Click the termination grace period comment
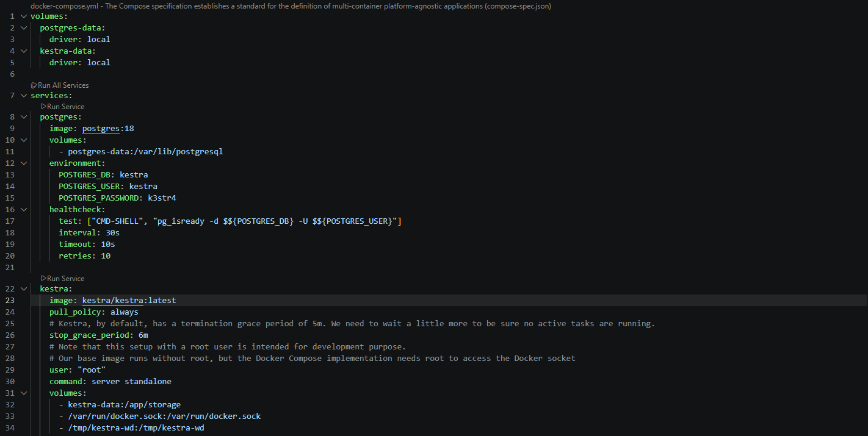Image resolution: width=868 pixels, height=436 pixels. 352,324
